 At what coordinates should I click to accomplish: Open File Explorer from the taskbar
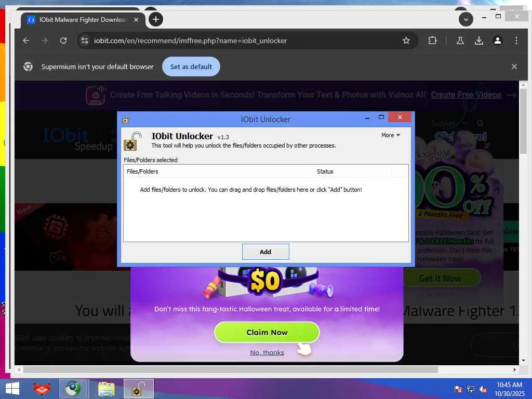tap(106, 389)
